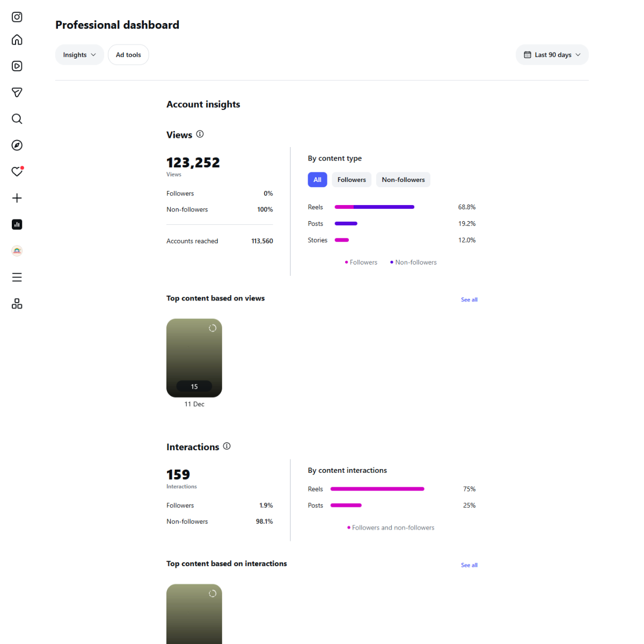644x644 pixels.
Task: Switch to Ad tools tab
Action: pos(128,55)
